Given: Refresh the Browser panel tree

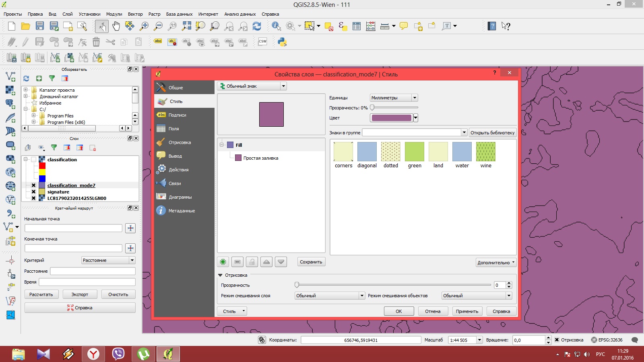Looking at the screenshot, I should [26, 78].
